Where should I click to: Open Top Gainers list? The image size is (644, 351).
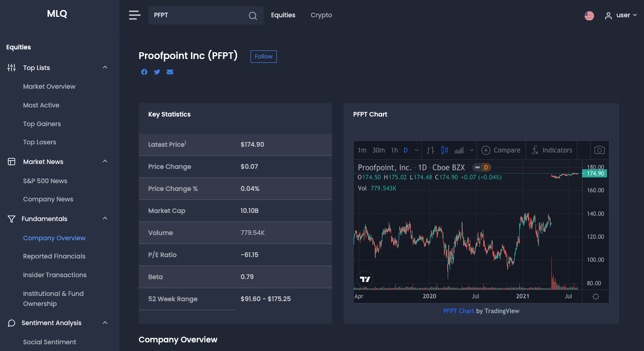point(42,124)
